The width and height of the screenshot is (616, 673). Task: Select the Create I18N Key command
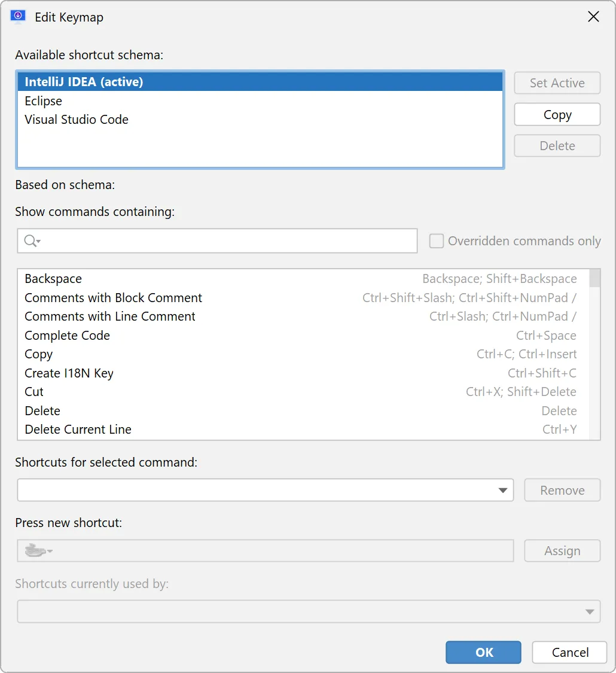(x=303, y=373)
